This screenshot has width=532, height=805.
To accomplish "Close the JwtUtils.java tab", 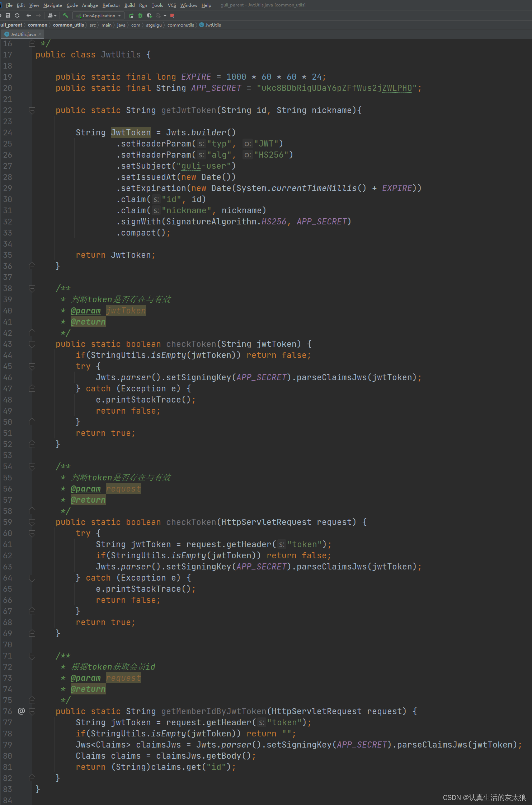I will pos(40,34).
